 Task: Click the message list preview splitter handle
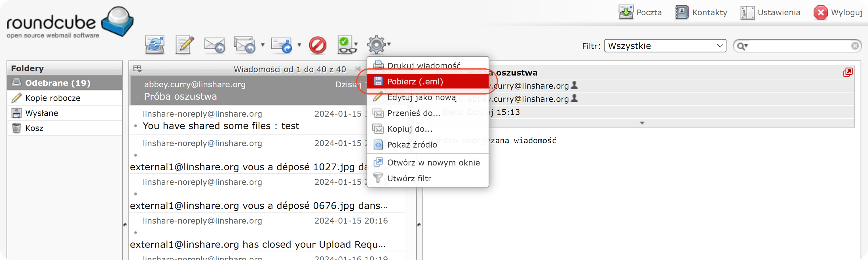pyautogui.click(x=419, y=225)
